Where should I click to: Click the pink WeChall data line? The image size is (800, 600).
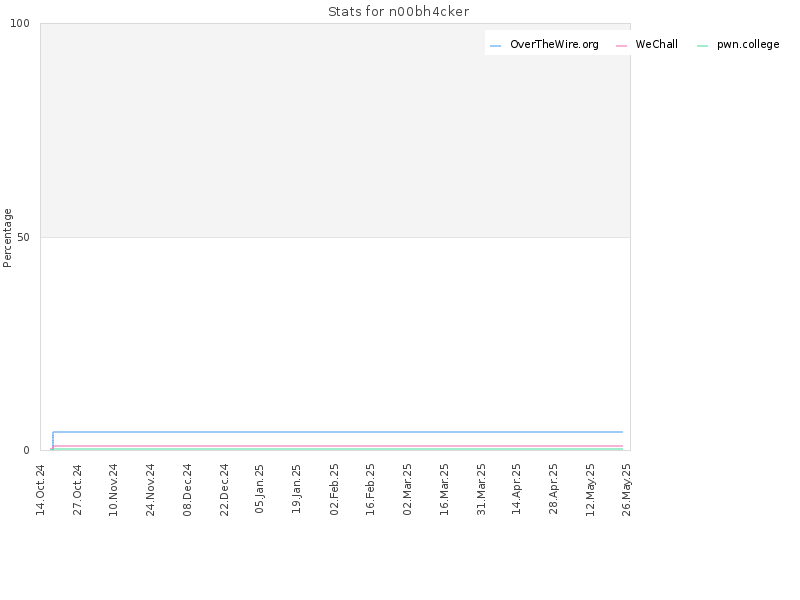point(337,446)
